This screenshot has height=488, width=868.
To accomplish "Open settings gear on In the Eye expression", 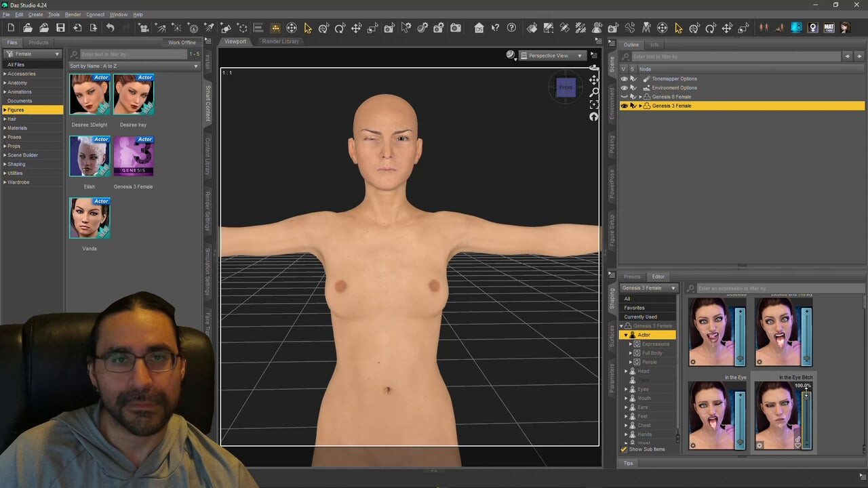I will (x=692, y=445).
